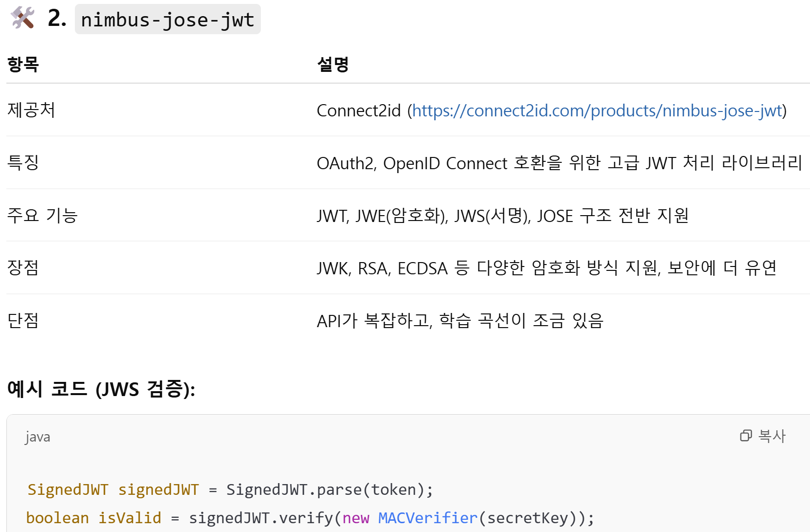Click the 항목 table column header

point(23,64)
